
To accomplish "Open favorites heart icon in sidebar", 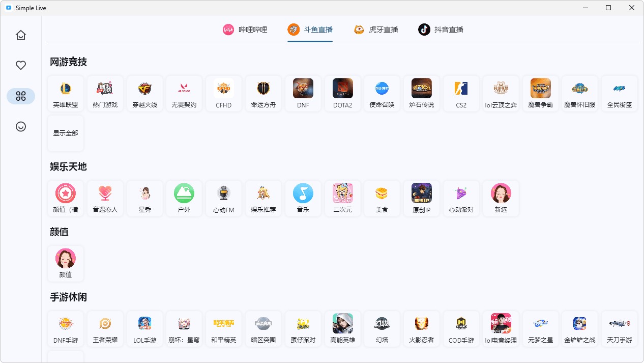I will [x=21, y=65].
